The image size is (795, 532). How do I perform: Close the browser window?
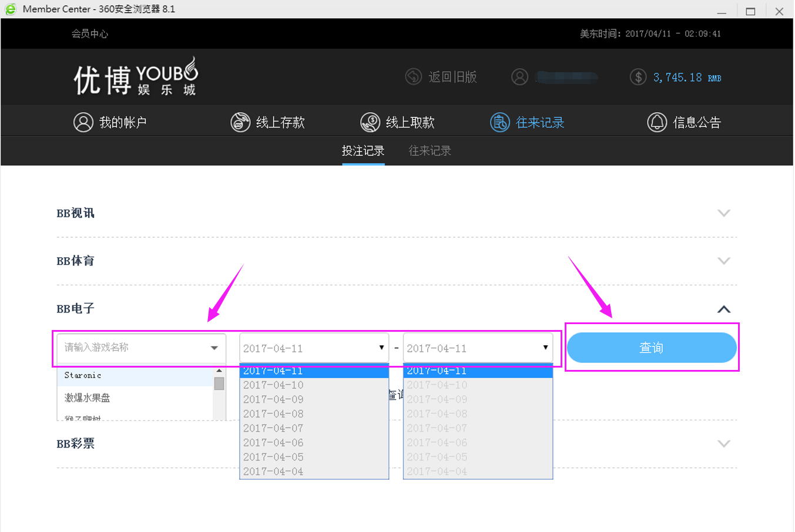point(779,11)
